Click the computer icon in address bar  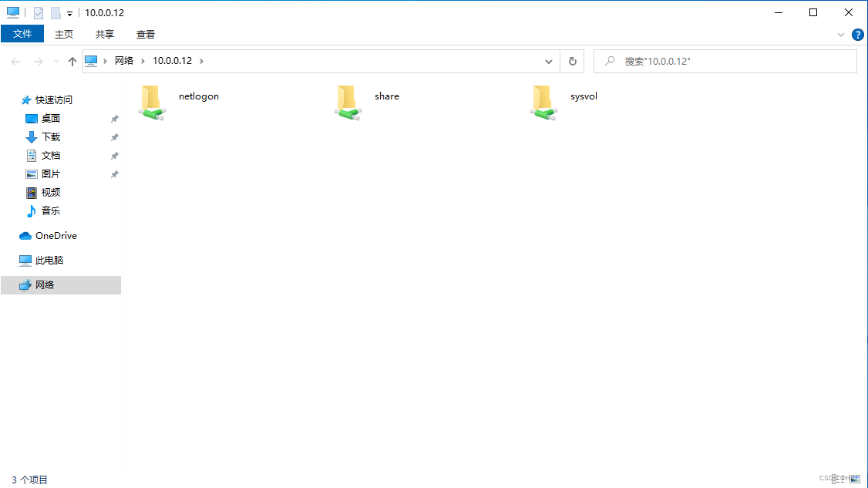(x=91, y=61)
